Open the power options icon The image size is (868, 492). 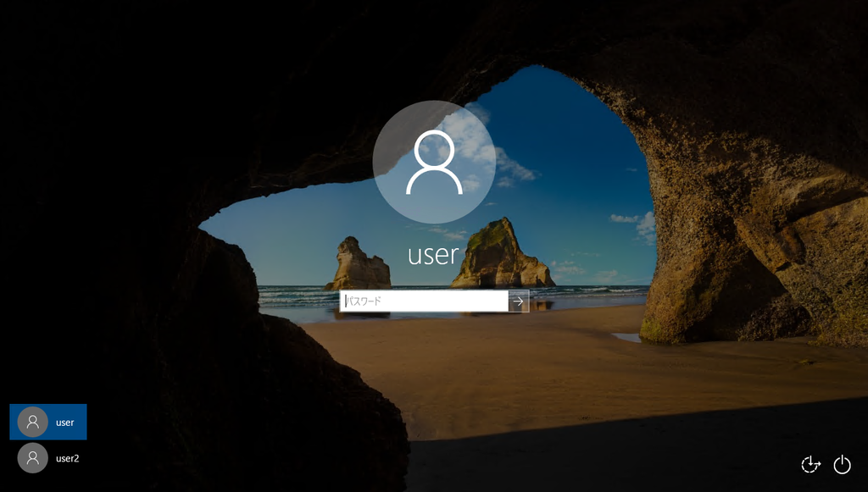coord(842,464)
